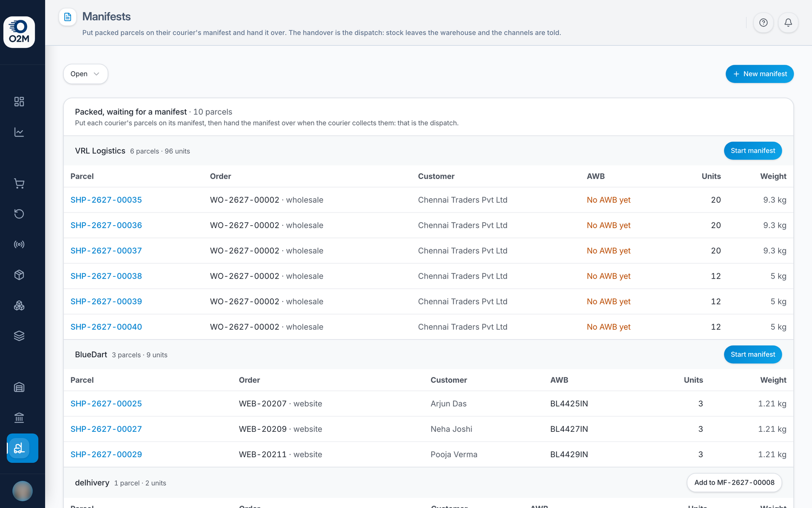Click the Manifests document icon by title
The height and width of the screenshot is (508, 812).
[x=68, y=17]
